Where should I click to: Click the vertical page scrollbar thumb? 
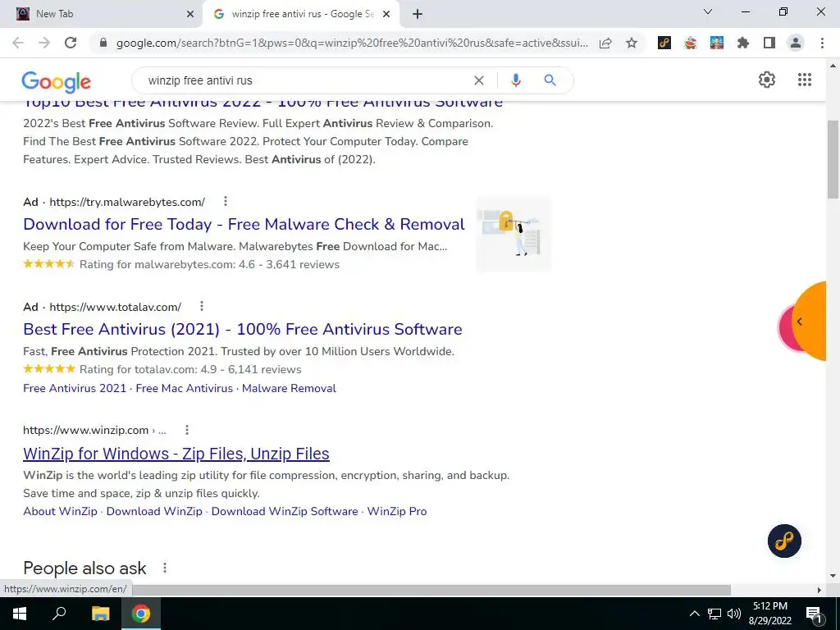pyautogui.click(x=833, y=159)
